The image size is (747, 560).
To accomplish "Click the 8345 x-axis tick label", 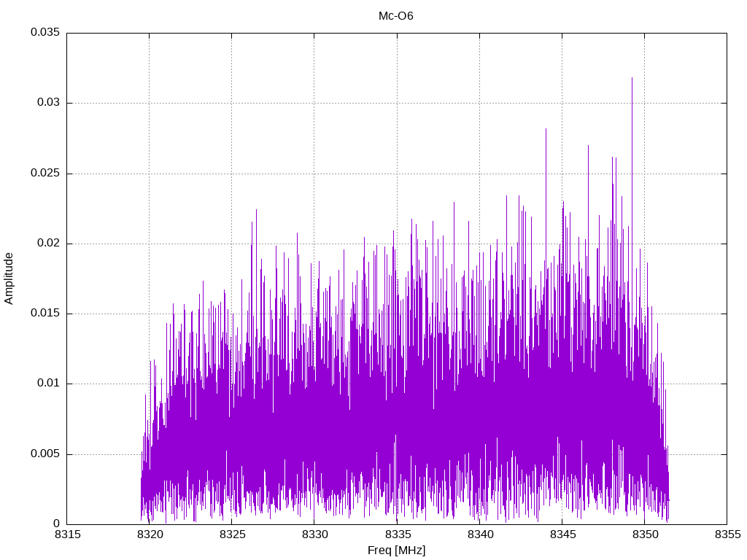I will click(x=562, y=536).
